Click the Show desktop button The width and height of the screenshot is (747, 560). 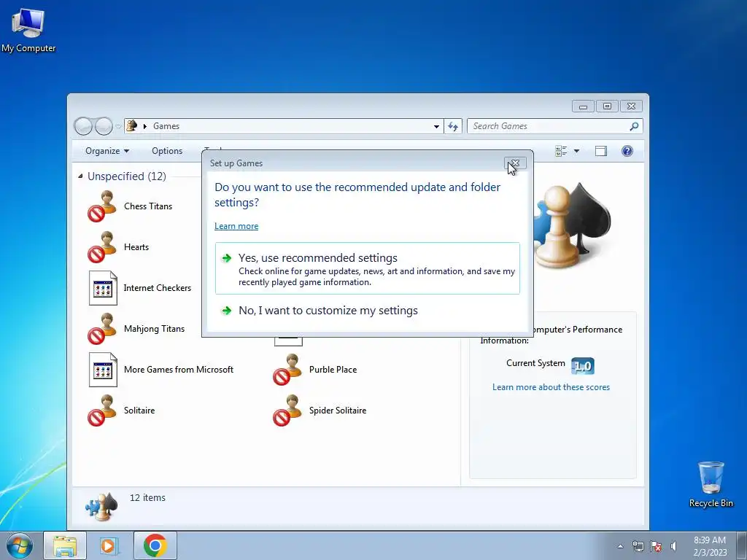(742, 545)
